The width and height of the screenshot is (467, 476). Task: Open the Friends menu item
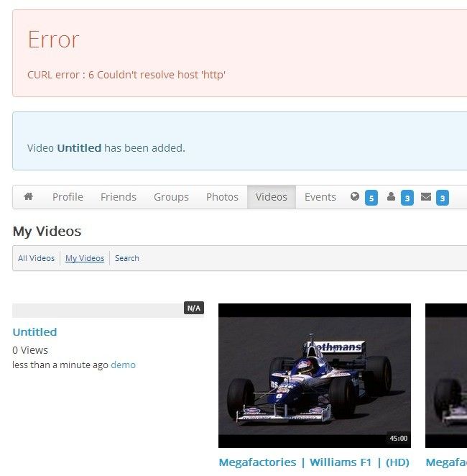[x=119, y=197]
